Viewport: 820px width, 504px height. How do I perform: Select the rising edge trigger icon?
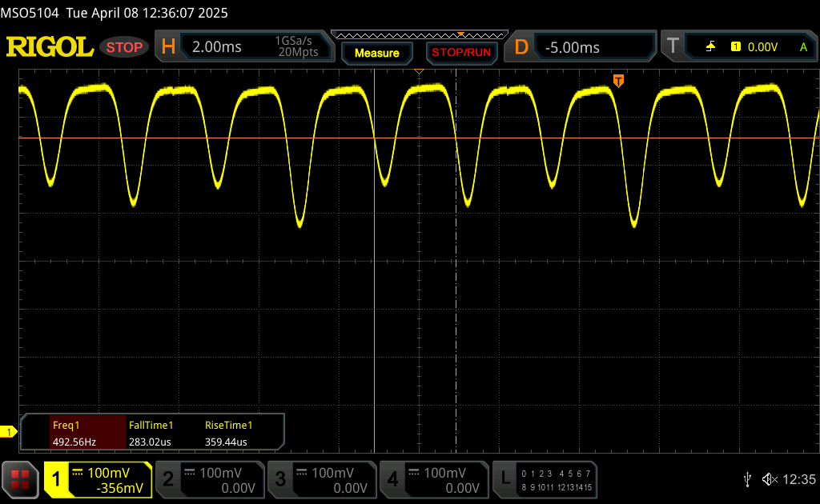tap(710, 47)
